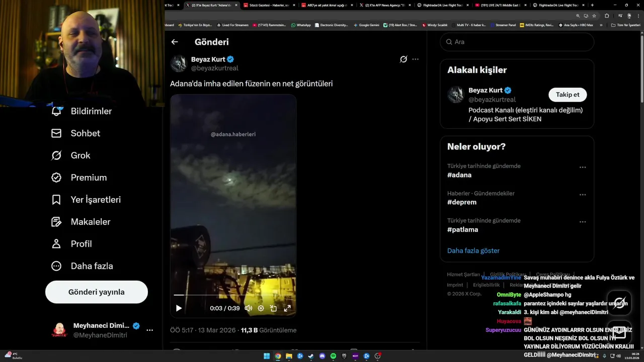Screen dimensions: 644x362
Task: Go back with the arrow beside Gönderi
Action: tap(175, 42)
